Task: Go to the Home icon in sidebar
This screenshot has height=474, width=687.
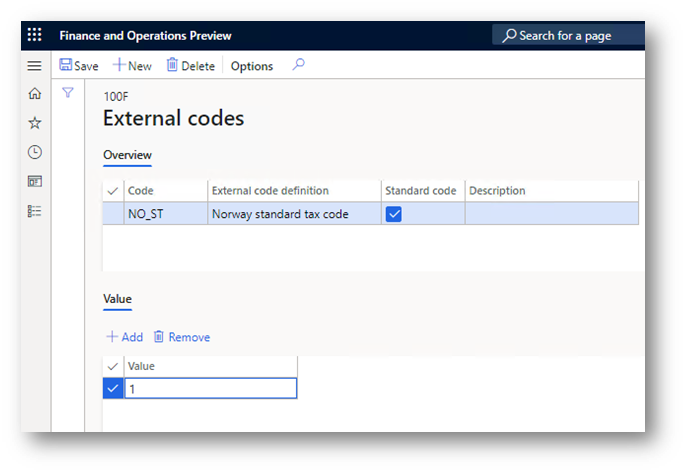Action: pyautogui.click(x=35, y=93)
